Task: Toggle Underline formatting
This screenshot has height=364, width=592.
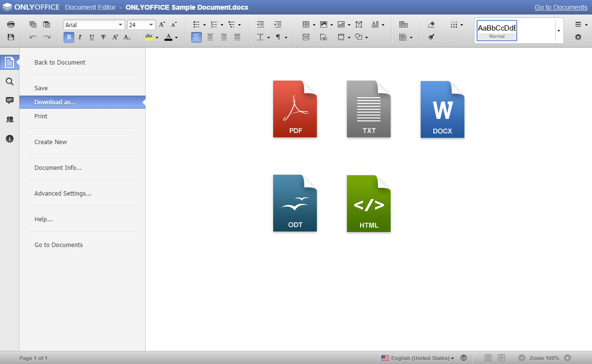Action: pyautogui.click(x=92, y=37)
